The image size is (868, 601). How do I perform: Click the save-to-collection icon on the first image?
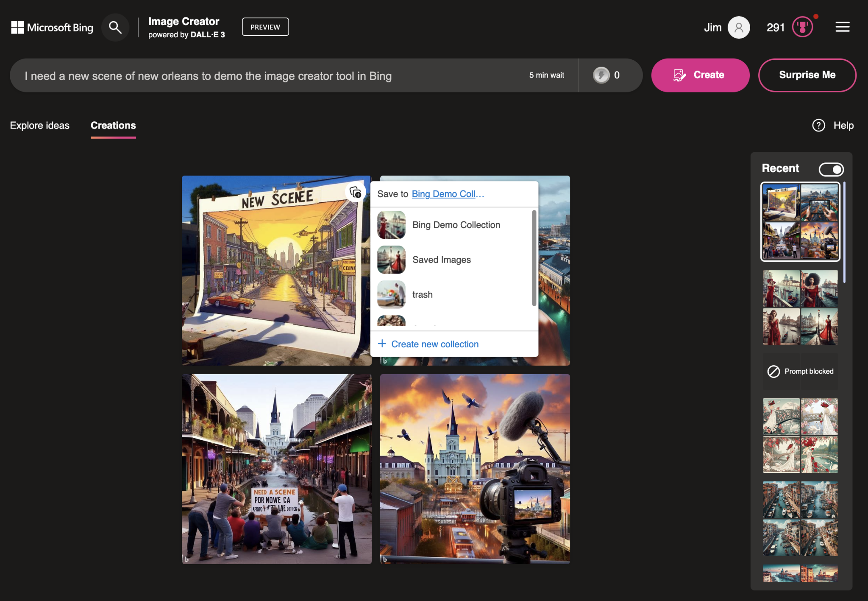(355, 192)
